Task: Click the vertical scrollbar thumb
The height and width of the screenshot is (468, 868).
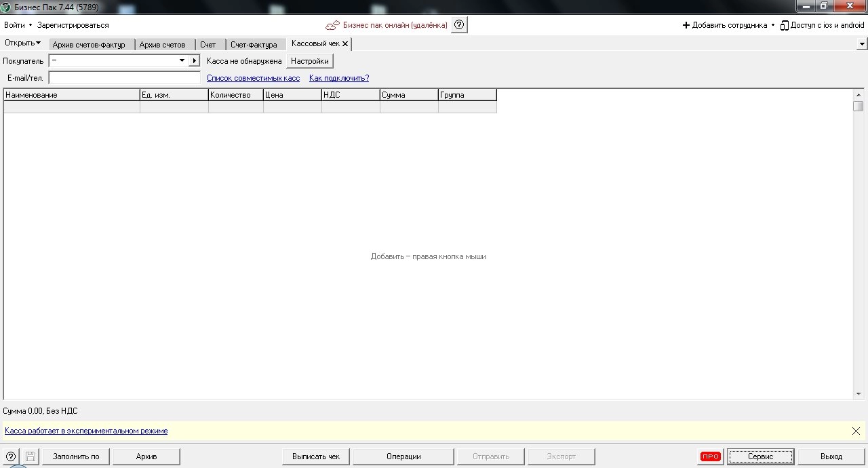Action: [x=859, y=106]
